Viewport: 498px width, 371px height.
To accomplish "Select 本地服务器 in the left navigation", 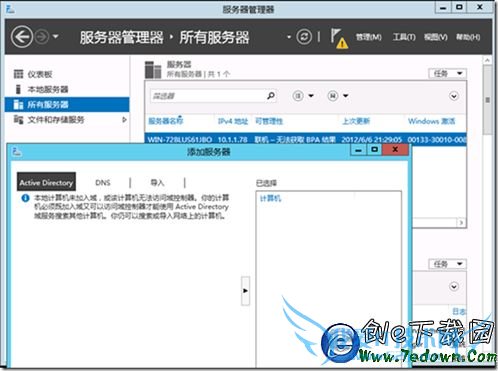I will pyautogui.click(x=48, y=89).
